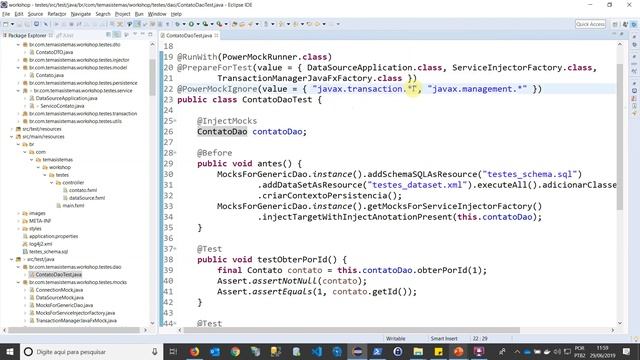Click the Open Perspective icon

pyautogui.click(x=615, y=24)
